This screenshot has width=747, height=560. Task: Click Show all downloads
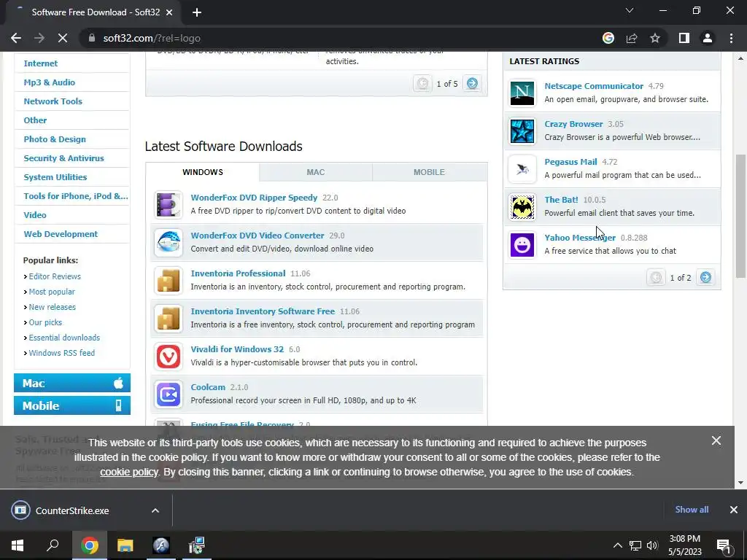[x=692, y=510]
